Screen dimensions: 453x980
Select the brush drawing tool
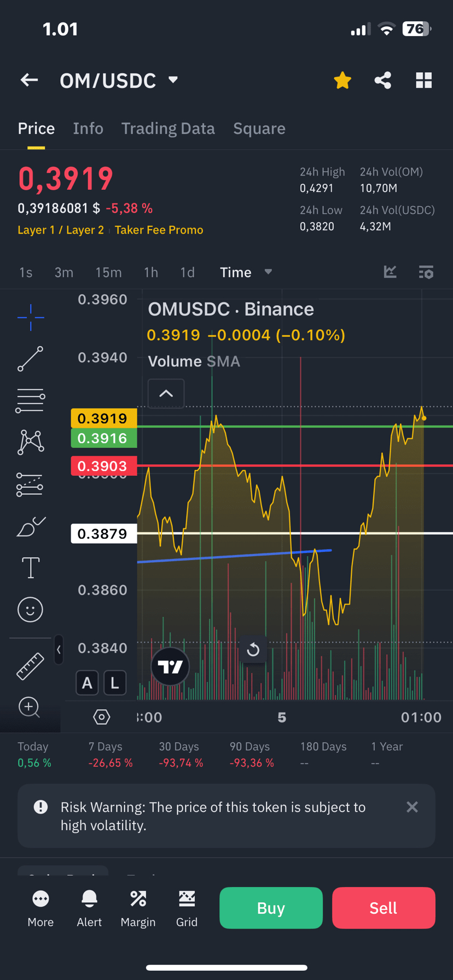point(31,527)
